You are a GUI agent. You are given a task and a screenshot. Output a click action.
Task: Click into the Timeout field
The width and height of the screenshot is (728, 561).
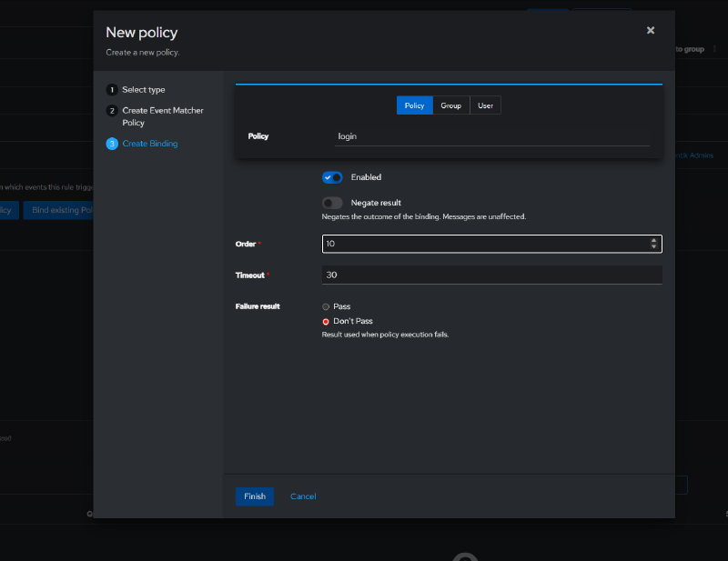[491, 275]
